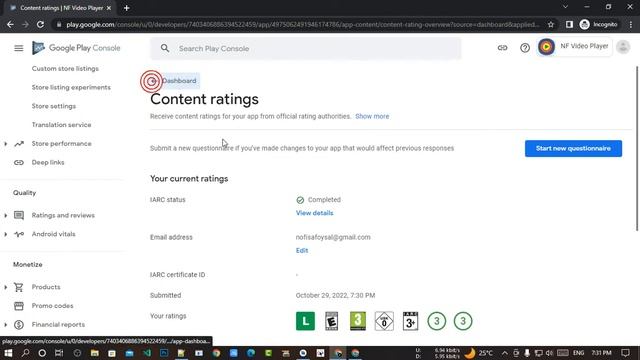Screen dimensions: 640x360
Task: Open the help question mark icon
Action: tap(525, 48)
